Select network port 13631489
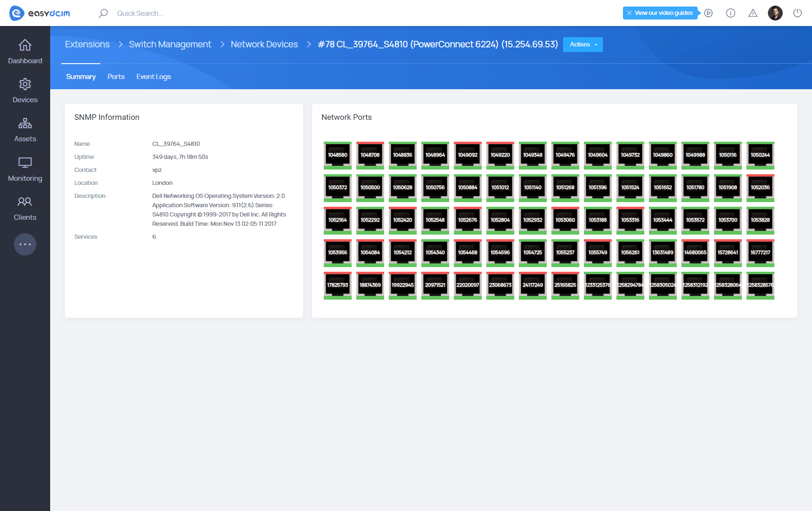The width and height of the screenshot is (812, 511). (663, 253)
